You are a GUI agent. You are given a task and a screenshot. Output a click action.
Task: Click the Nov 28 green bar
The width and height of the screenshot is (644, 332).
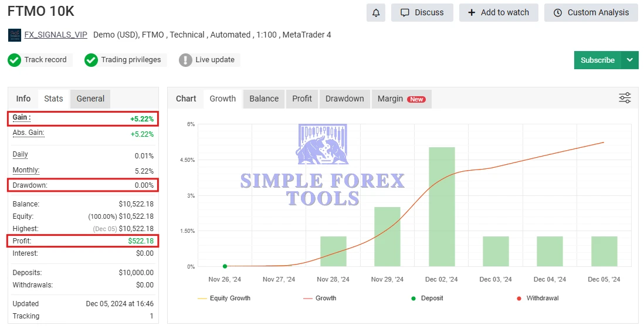[x=333, y=252]
